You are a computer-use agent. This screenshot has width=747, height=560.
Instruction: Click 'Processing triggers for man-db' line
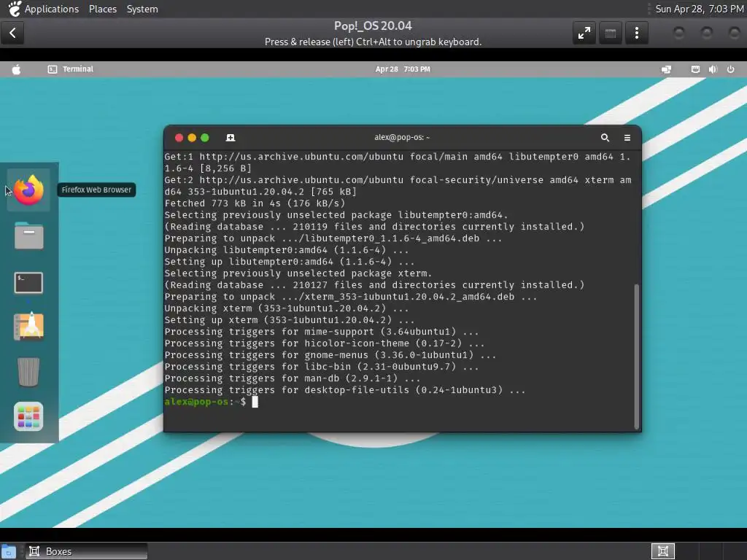(x=293, y=378)
